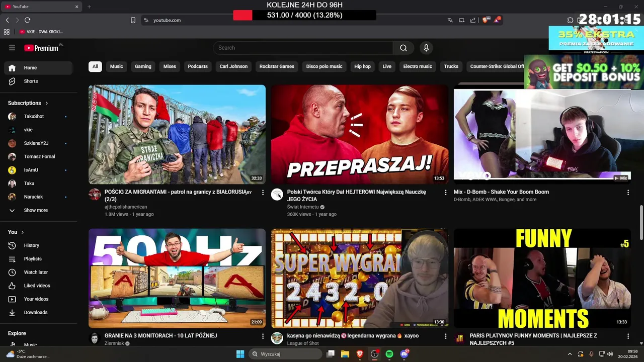Open History in the sidebar
Viewport: 644px width, 362px height.
[38, 245]
